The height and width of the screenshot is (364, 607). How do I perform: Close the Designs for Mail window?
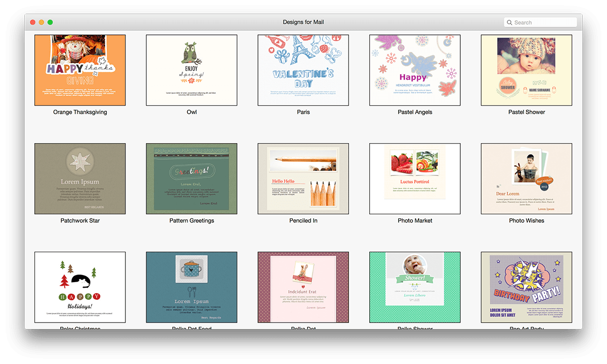[33, 22]
